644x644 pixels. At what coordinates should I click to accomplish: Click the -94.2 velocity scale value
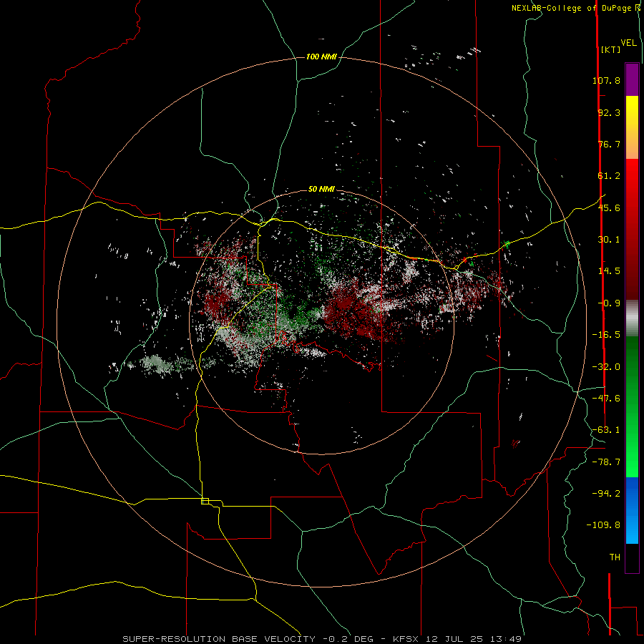coord(606,493)
